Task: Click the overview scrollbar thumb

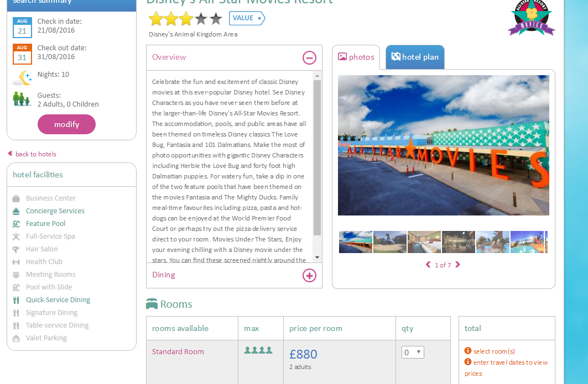Action: pos(318,157)
